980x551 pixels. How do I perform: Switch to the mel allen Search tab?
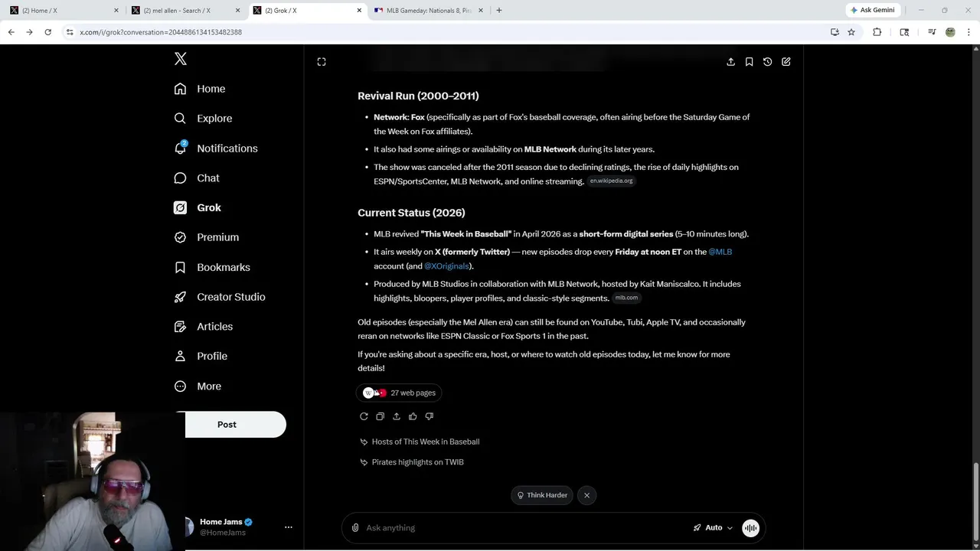click(x=184, y=11)
